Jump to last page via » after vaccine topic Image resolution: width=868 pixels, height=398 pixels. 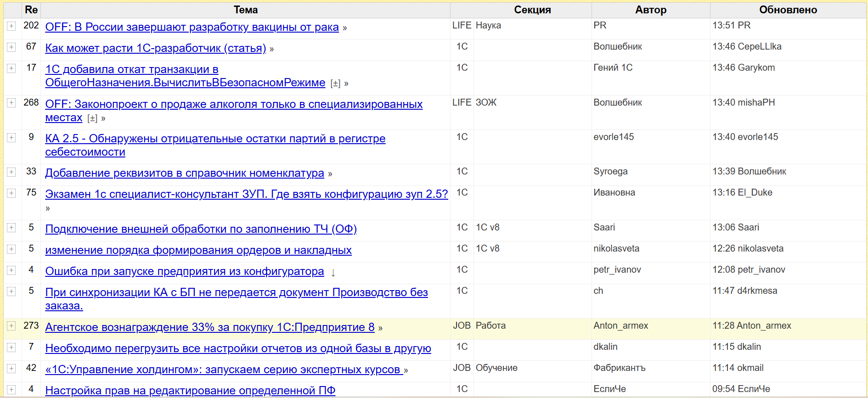click(x=345, y=28)
